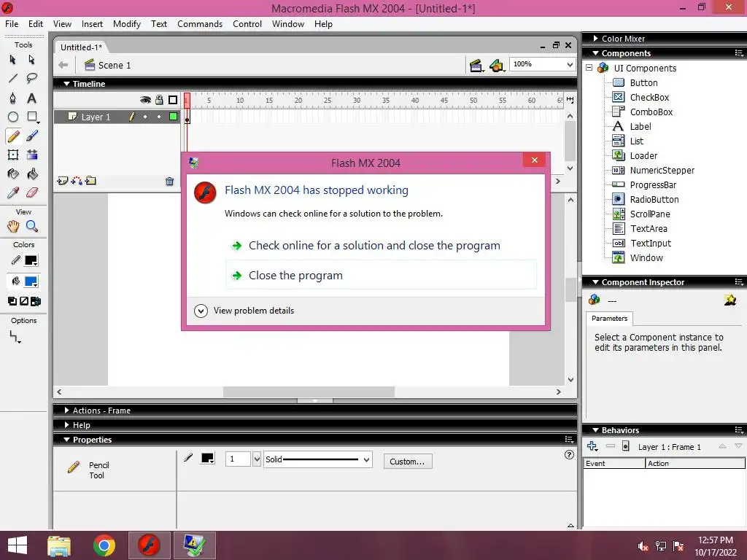Open Properties stroke color swatch
Screen dimensions: 747x560
207,458
